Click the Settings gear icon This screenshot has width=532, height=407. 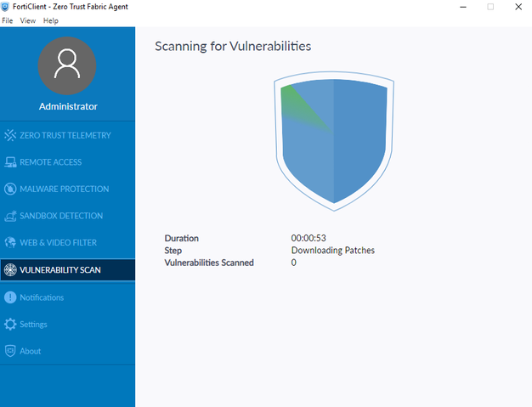pos(10,325)
